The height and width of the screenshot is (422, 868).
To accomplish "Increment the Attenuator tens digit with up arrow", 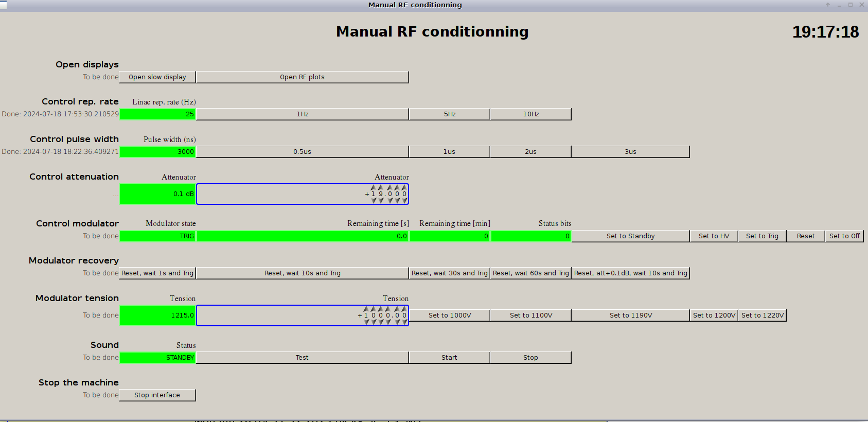I will point(373,188).
